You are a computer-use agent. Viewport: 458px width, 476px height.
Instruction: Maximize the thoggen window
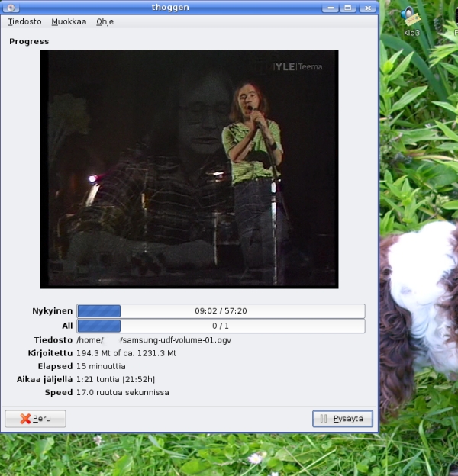(x=348, y=8)
